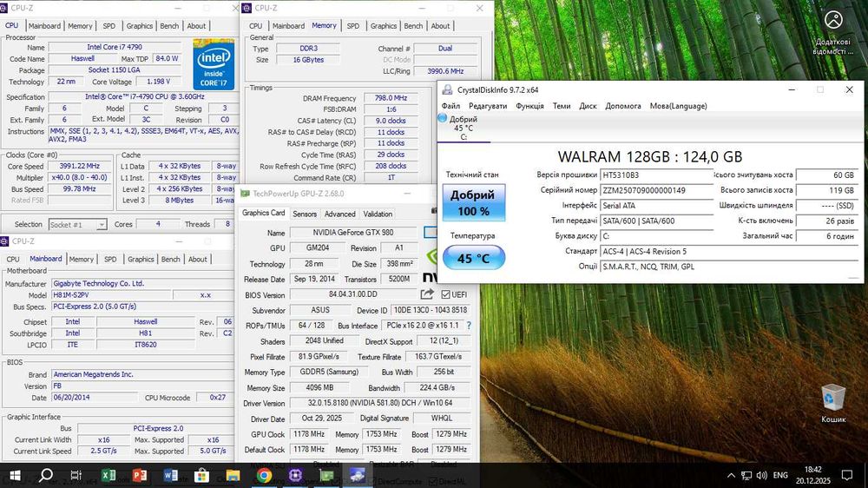Switch to the Validation tab in GPU-Z
Viewport: 868px width, 488px height.
[x=378, y=214]
